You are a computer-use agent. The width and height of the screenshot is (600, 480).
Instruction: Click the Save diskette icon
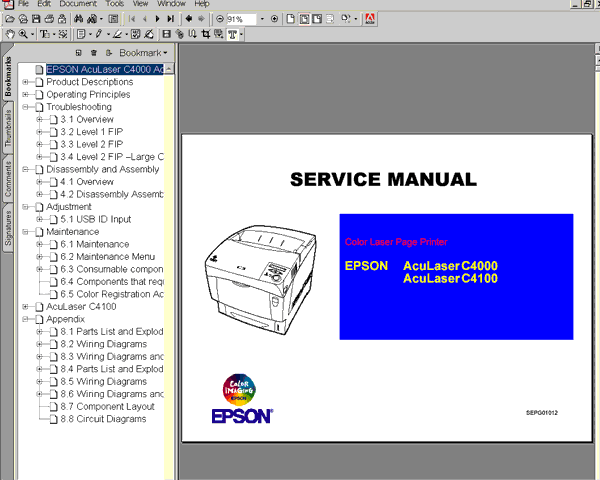36,19
